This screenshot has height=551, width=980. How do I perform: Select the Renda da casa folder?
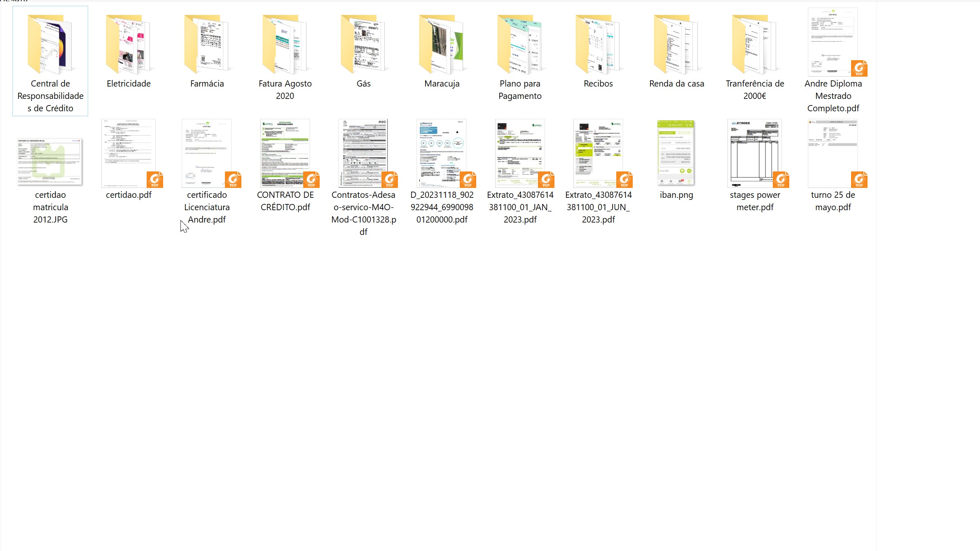676,45
